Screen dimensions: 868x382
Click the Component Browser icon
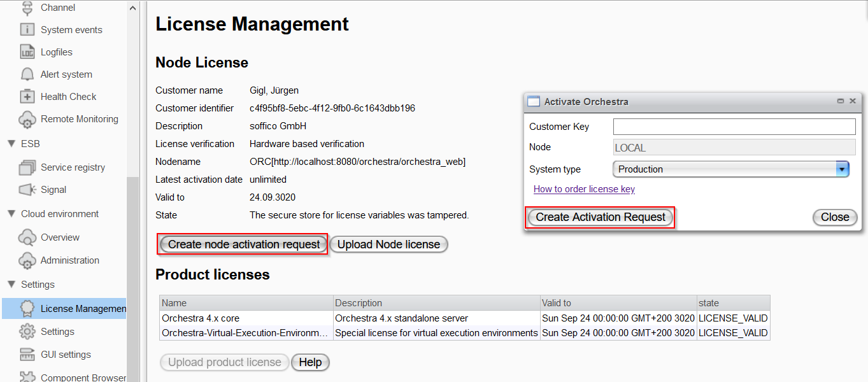pyautogui.click(x=27, y=377)
